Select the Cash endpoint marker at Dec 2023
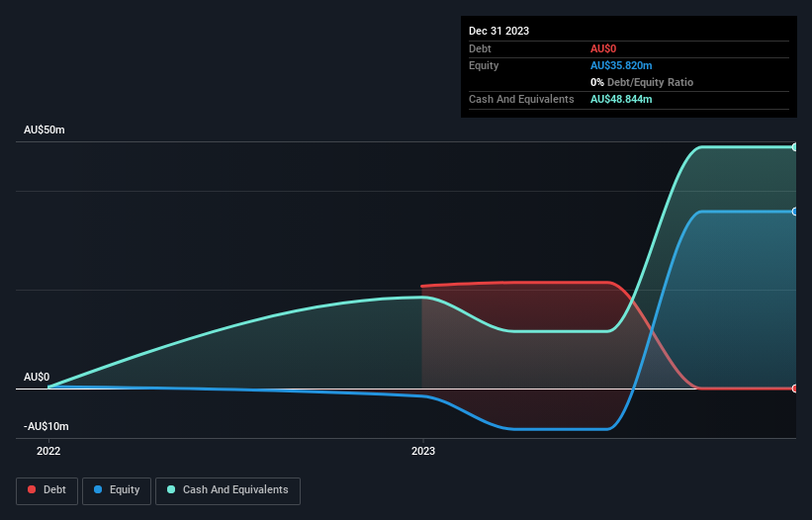The height and width of the screenshot is (520, 812). (x=794, y=147)
